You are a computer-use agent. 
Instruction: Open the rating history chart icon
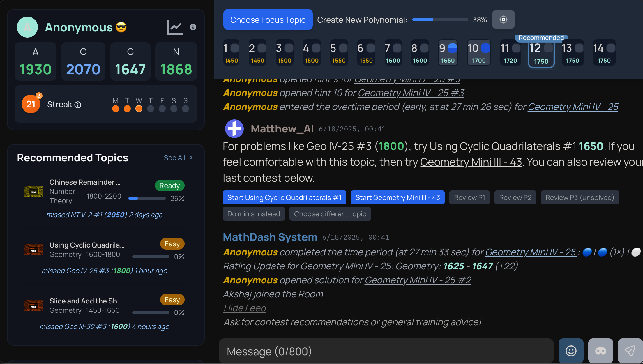pos(174,27)
